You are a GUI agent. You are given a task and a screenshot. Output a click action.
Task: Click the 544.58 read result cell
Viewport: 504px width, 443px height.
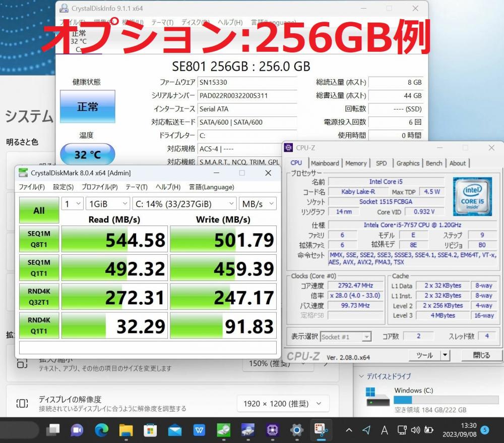(x=114, y=239)
